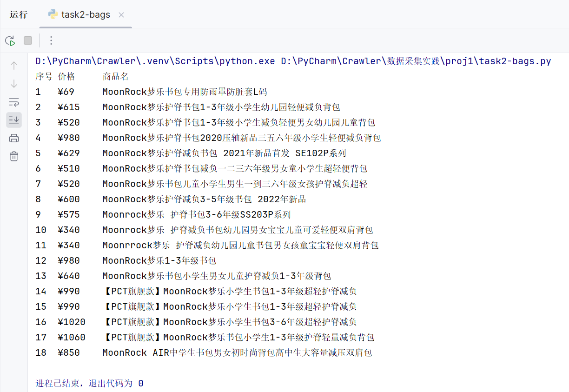Click the Python icon on task2-bags tab
The image size is (569, 392).
click(53, 14)
